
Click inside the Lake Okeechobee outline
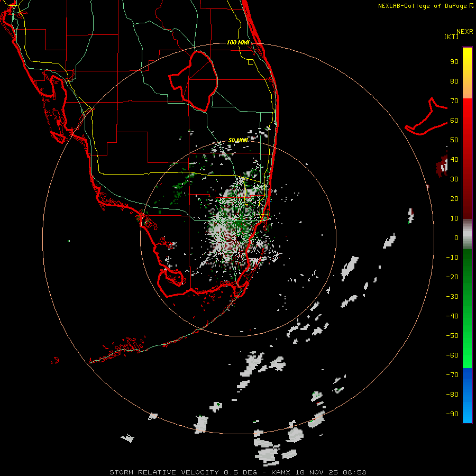197,80
